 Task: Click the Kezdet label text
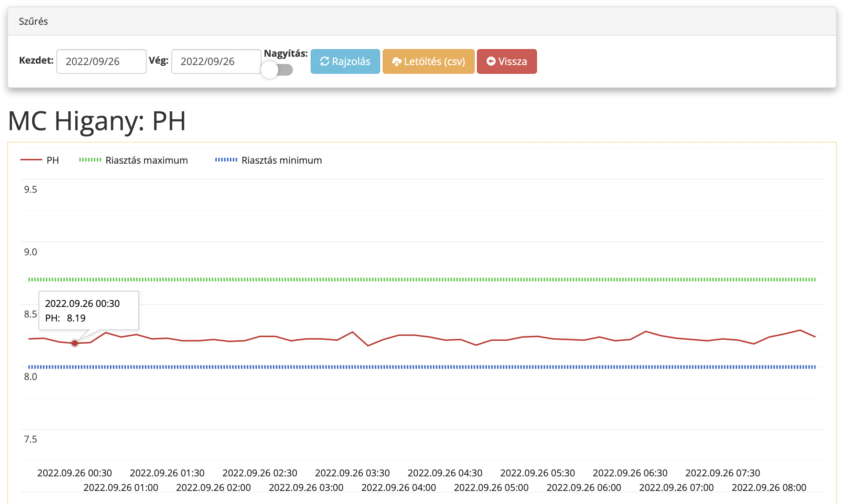[36, 60]
